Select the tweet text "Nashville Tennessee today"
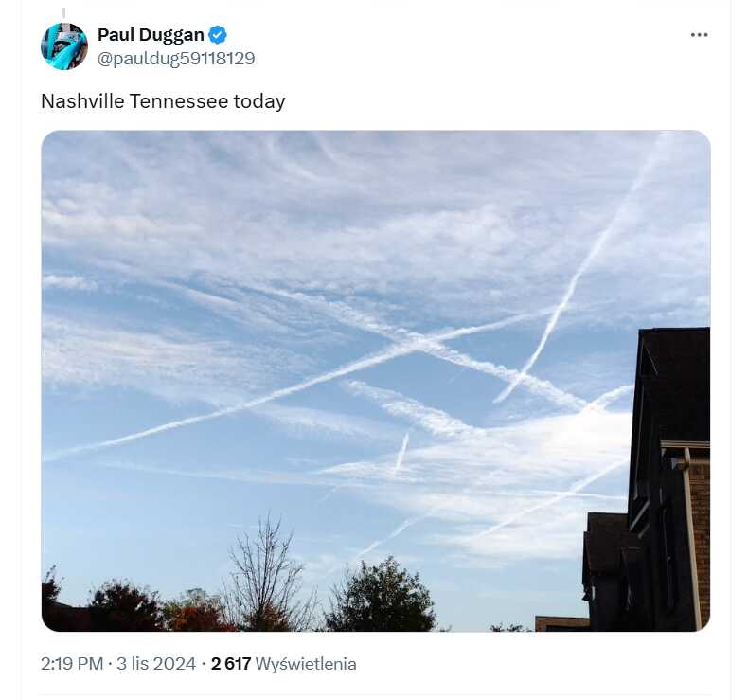The height and width of the screenshot is (700, 748). pyautogui.click(x=163, y=101)
